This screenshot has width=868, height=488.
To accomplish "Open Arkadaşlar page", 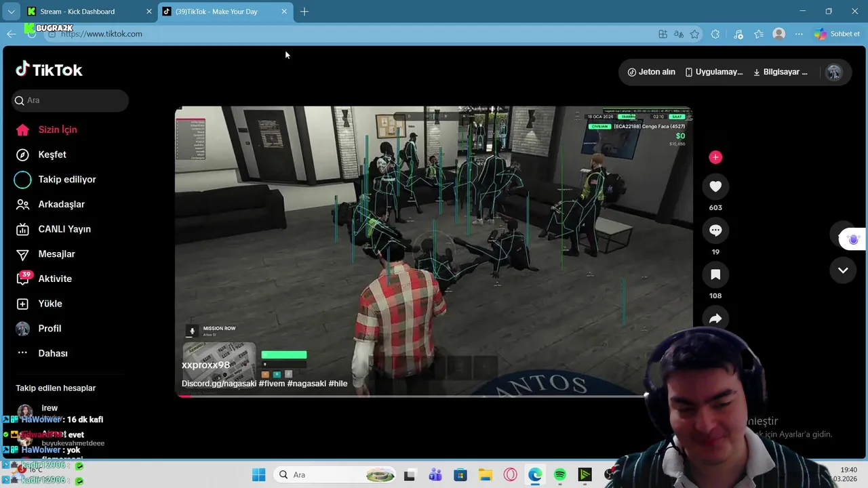I will (x=61, y=204).
